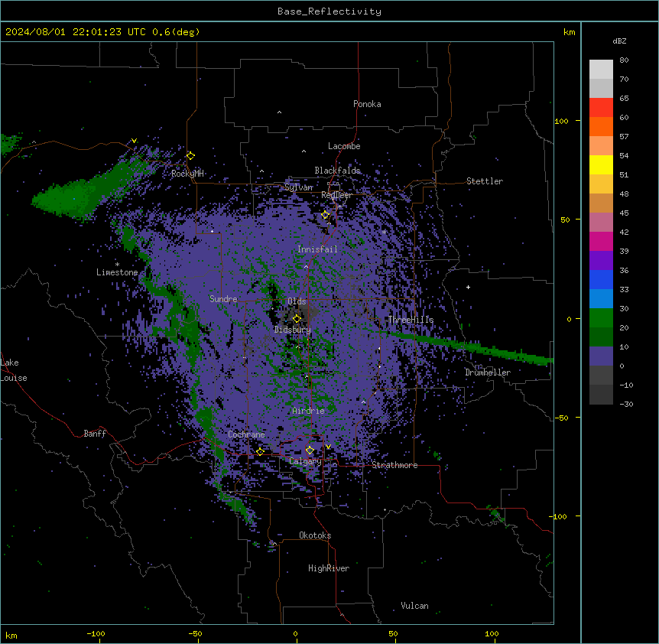
Task: Click the Lake Louise label at the left edge
Action: click(14, 370)
